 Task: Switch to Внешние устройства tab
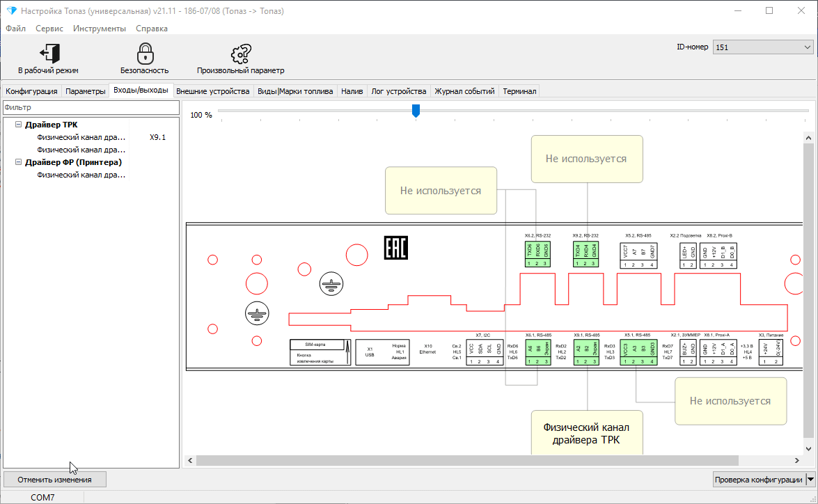click(x=212, y=90)
